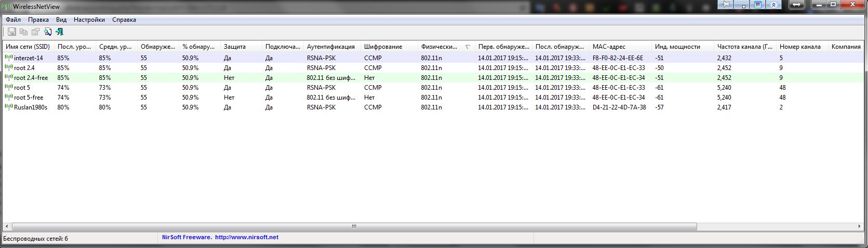Select the root 2.4-free network name
The height and width of the screenshot is (248, 868).
click(x=31, y=77)
